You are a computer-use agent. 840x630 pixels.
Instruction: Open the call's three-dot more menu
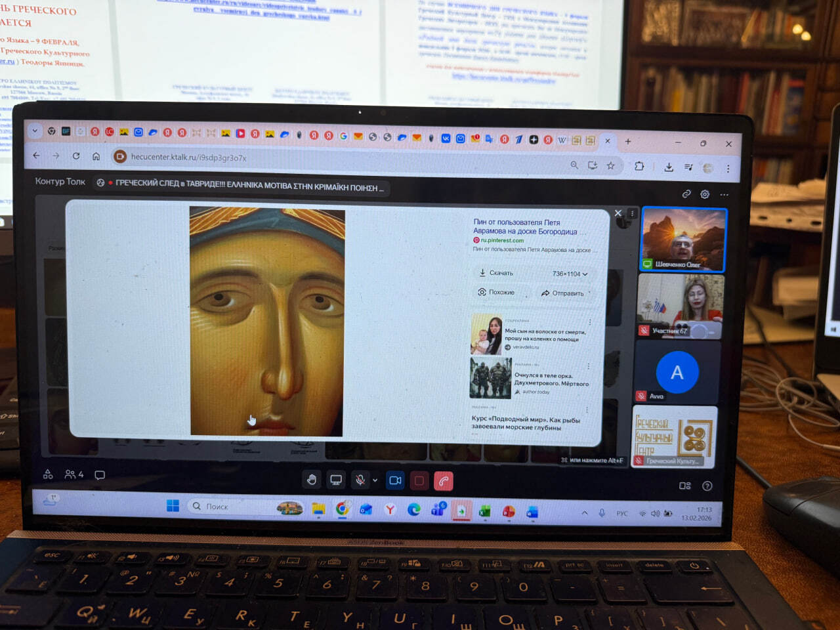[x=724, y=194]
